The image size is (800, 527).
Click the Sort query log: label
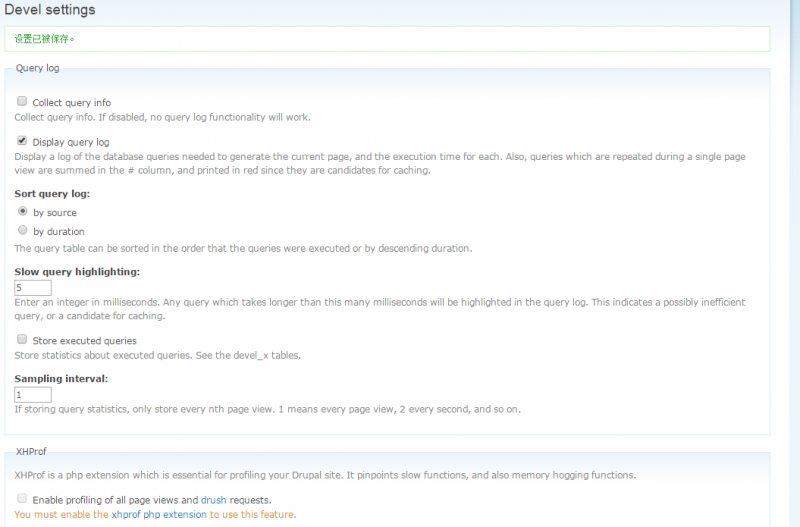(52, 194)
